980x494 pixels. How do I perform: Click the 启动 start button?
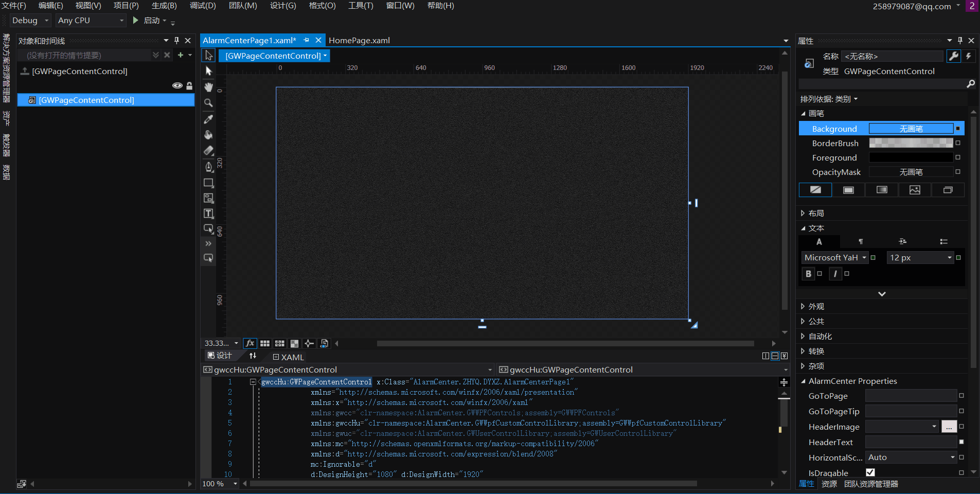(x=147, y=21)
